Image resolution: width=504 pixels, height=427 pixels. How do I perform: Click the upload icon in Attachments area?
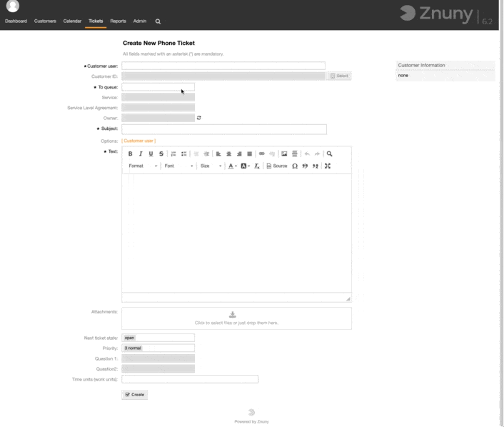click(232, 315)
